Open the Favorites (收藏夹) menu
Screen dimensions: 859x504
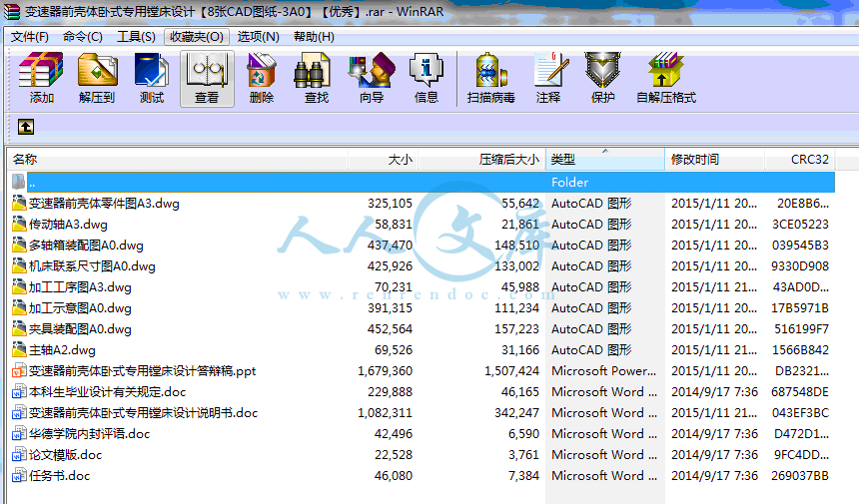point(196,37)
